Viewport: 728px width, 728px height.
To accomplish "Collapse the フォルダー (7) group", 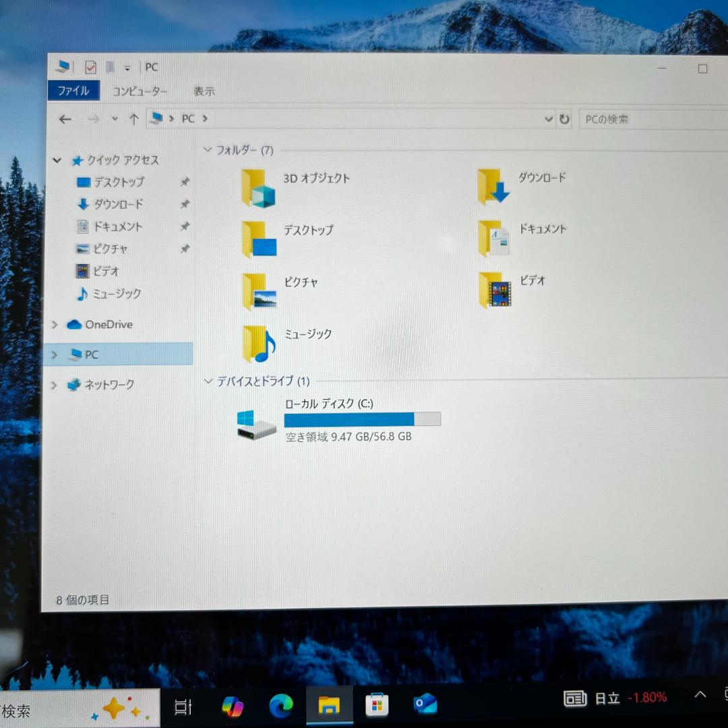I will (x=208, y=150).
